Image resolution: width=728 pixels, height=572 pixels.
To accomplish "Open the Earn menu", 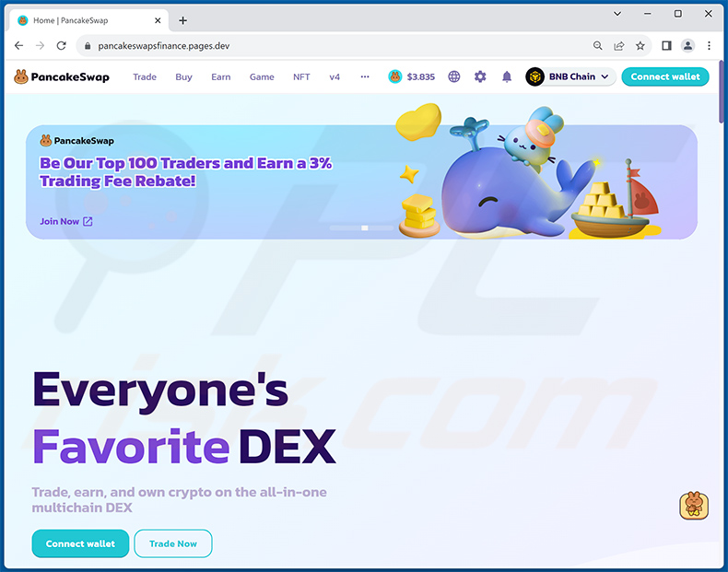I will coord(220,77).
